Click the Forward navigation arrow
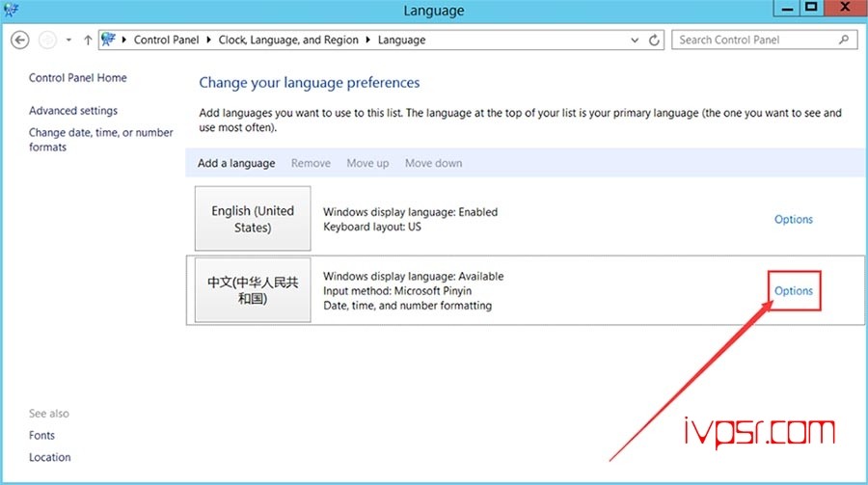Screen dimensions: 868x485 (x=47, y=40)
